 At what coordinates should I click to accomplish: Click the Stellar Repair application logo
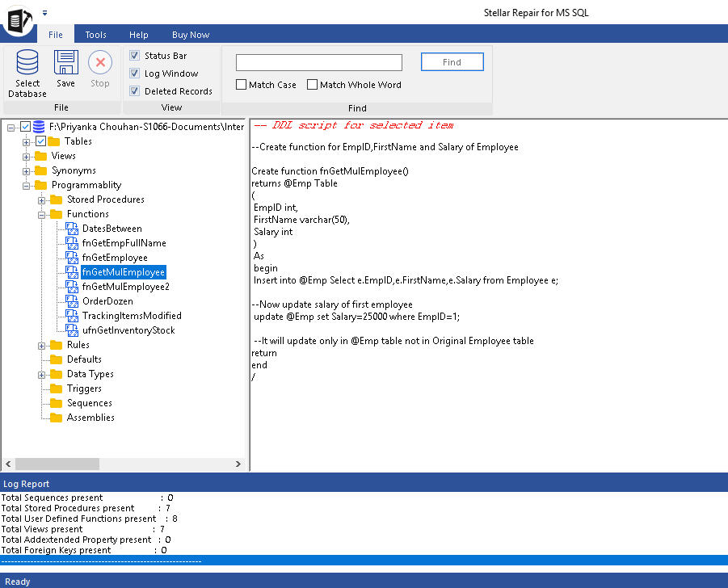[19, 20]
